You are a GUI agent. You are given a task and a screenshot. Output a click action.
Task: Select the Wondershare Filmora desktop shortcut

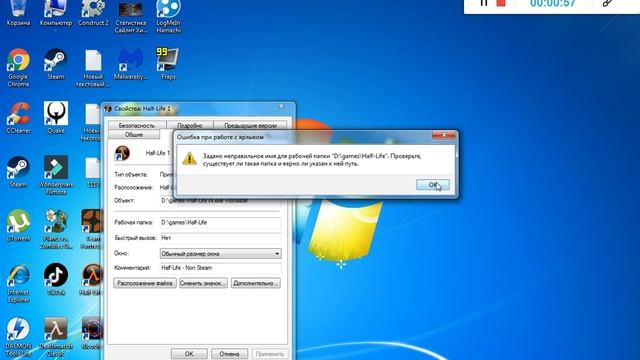point(56,176)
